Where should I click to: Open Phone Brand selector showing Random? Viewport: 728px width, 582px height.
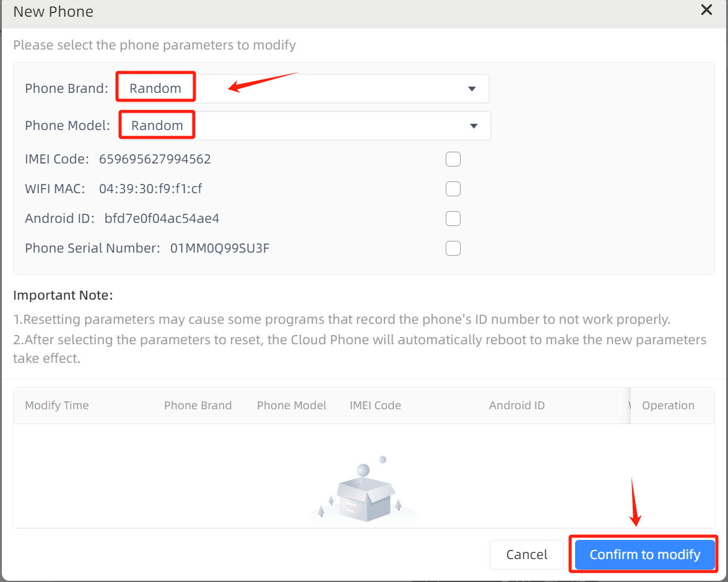pyautogui.click(x=302, y=89)
